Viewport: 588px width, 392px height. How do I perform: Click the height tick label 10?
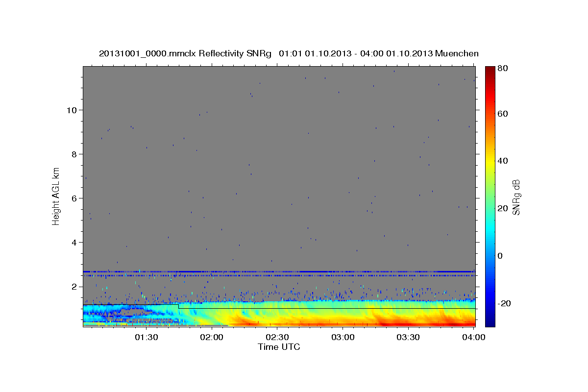point(73,110)
